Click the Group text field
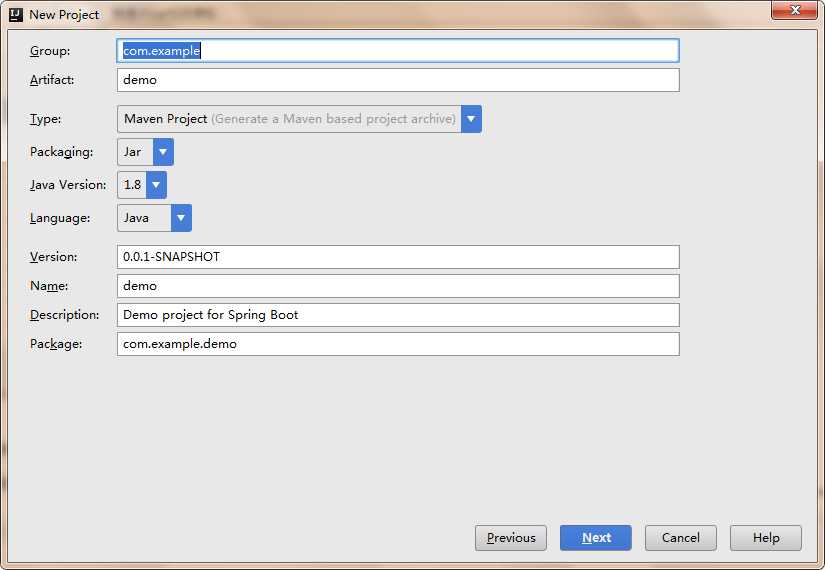 398,50
